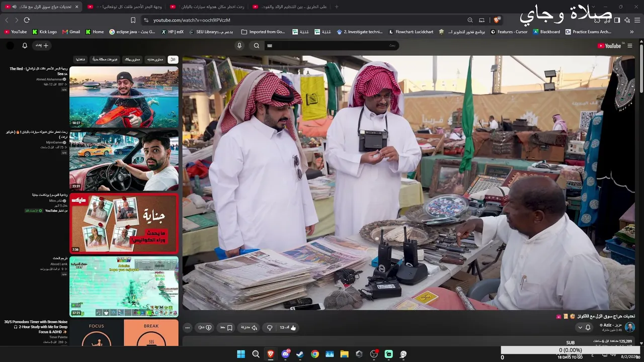Like the video with the thumbs-up button
The image size is (644, 362).
[x=288, y=328]
